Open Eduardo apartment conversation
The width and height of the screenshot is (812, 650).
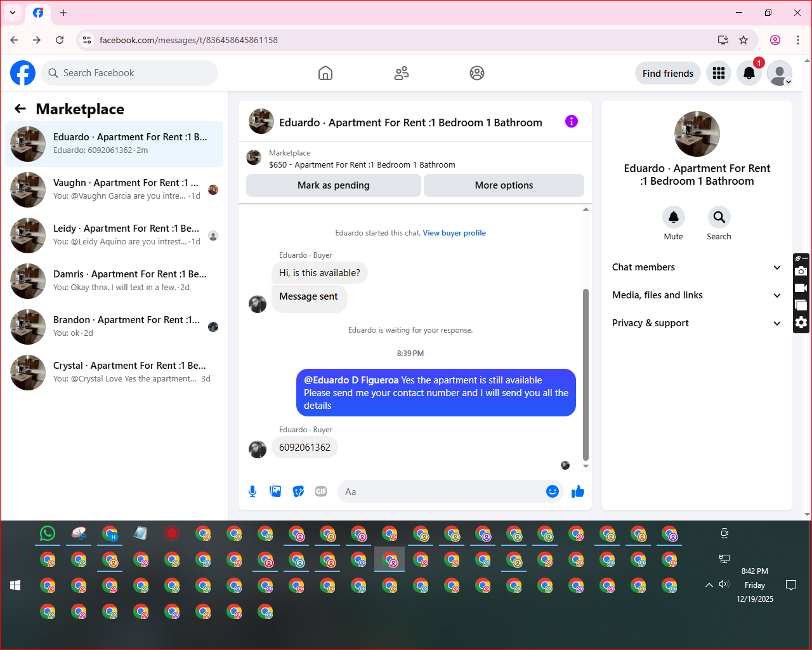pos(114,144)
